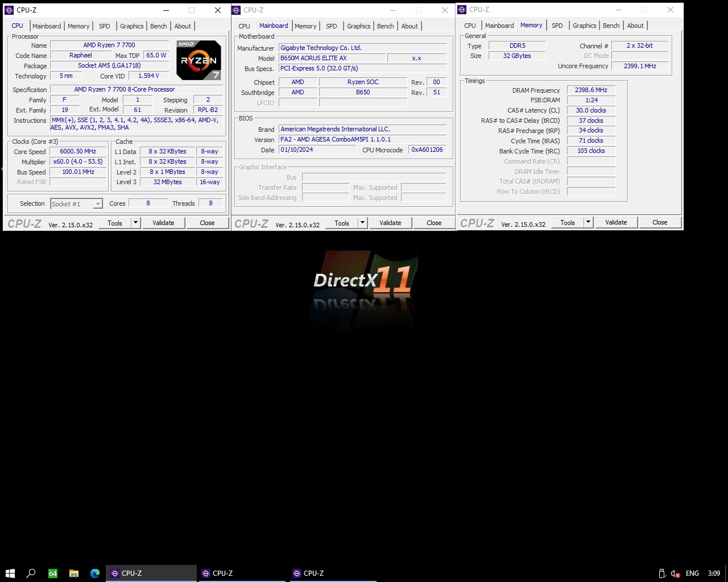
Task: Click the USB device tray icon
Action: 661,573
